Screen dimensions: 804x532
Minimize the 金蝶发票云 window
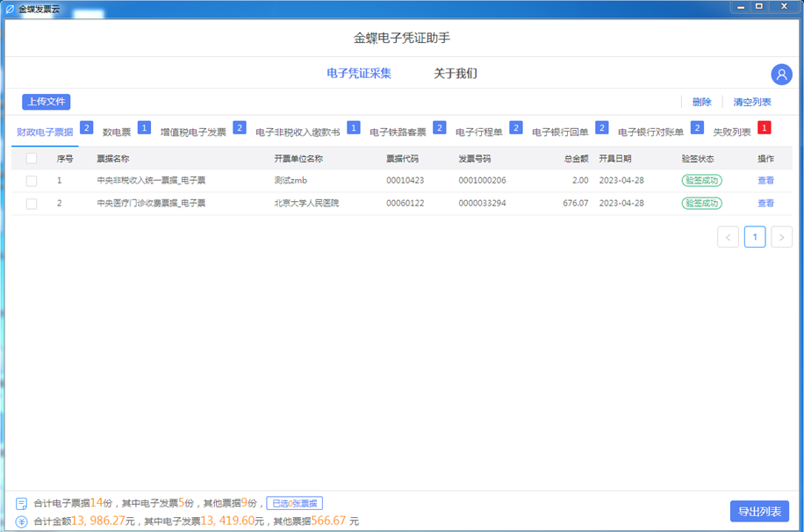741,7
